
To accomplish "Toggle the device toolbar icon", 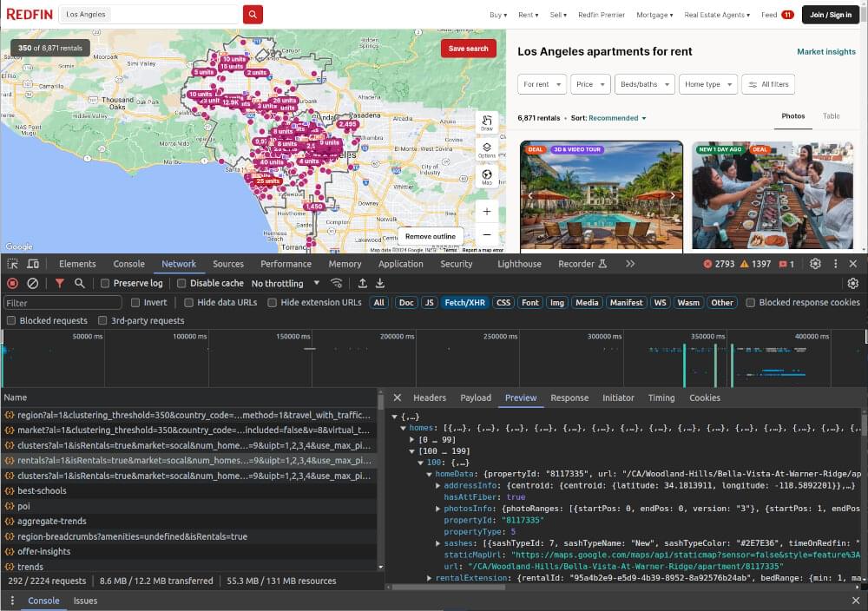I will coord(33,264).
